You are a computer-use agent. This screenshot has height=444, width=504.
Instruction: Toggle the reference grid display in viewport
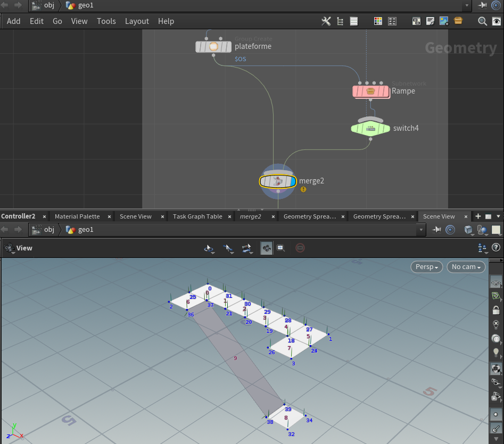[x=496, y=282]
